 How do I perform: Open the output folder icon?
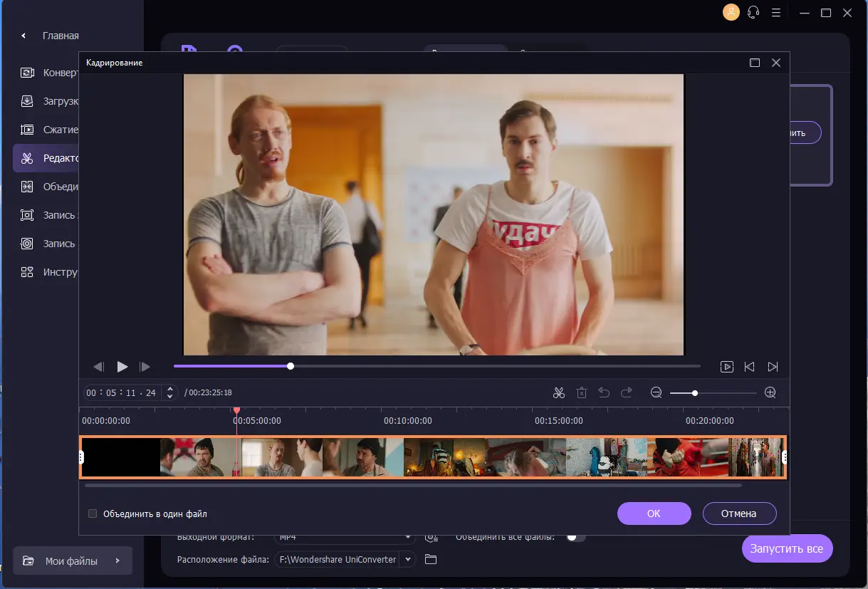pyautogui.click(x=430, y=560)
